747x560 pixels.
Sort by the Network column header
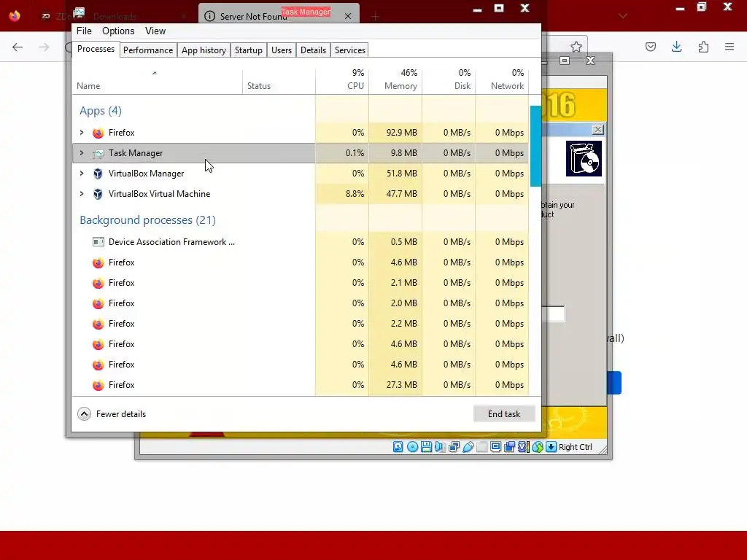pyautogui.click(x=502, y=81)
